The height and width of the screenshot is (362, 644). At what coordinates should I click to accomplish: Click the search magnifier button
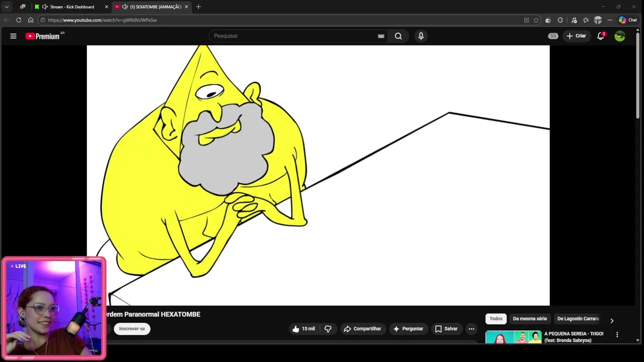pos(398,36)
